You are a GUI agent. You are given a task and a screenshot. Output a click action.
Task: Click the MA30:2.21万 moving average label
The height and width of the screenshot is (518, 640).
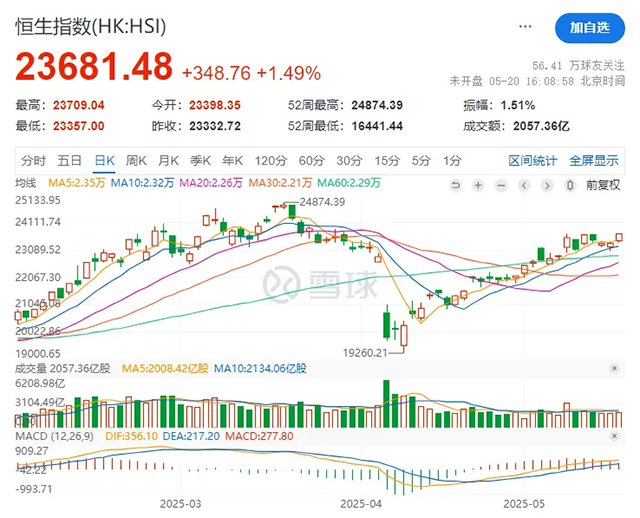pyautogui.click(x=280, y=183)
